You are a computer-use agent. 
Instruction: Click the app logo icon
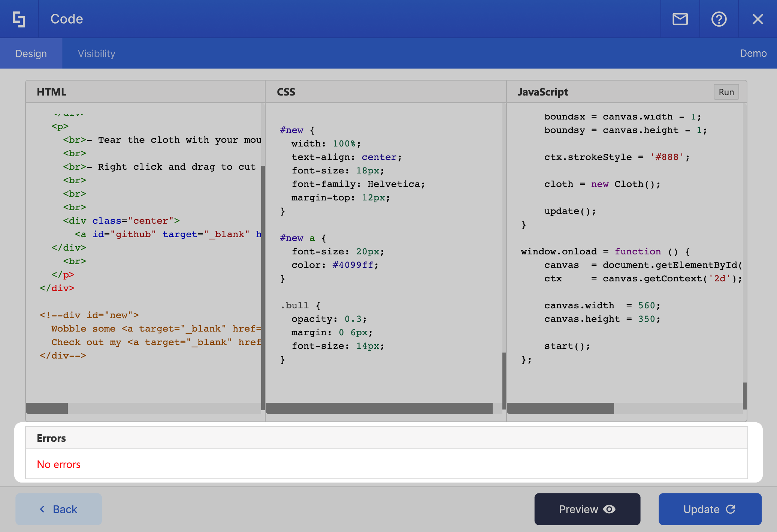19,19
